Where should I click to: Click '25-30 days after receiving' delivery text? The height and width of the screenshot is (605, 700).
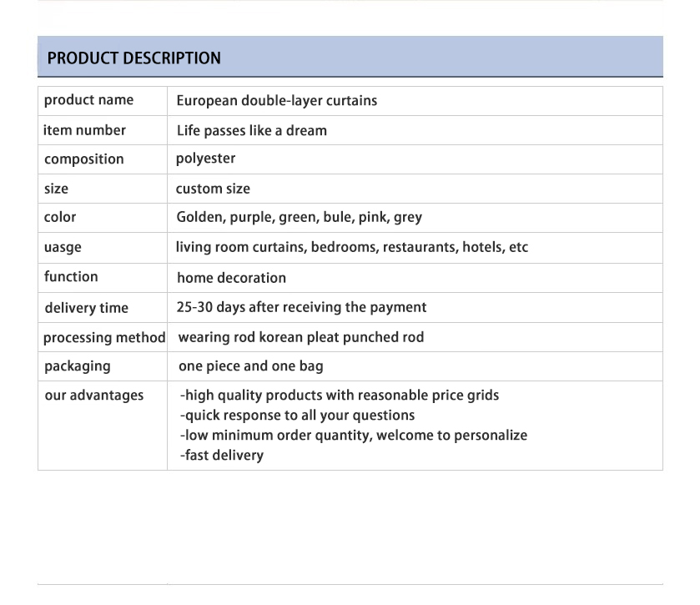[301, 308]
